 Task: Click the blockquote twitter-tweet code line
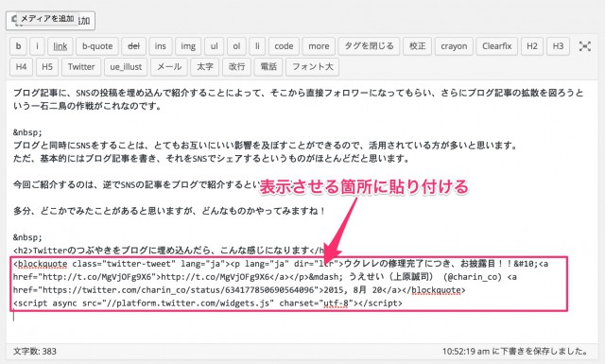click(281, 264)
